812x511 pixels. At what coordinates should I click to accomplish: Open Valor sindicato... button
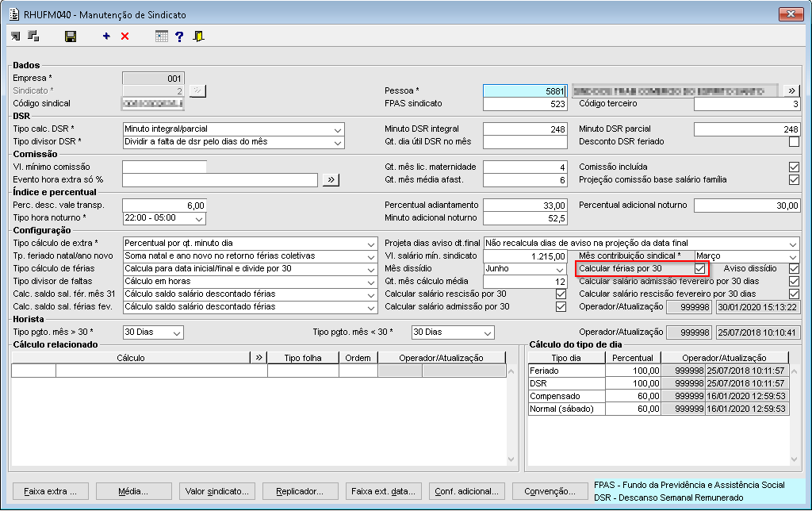click(x=217, y=491)
